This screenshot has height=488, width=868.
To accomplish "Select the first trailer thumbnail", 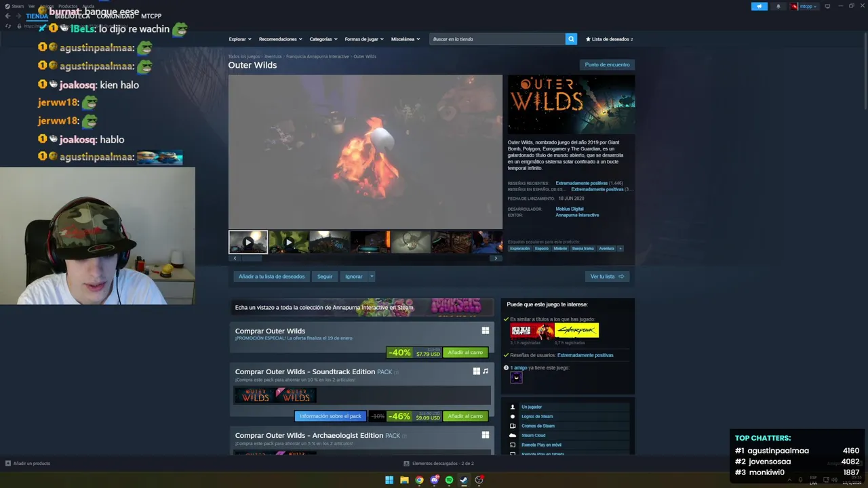I will point(248,242).
